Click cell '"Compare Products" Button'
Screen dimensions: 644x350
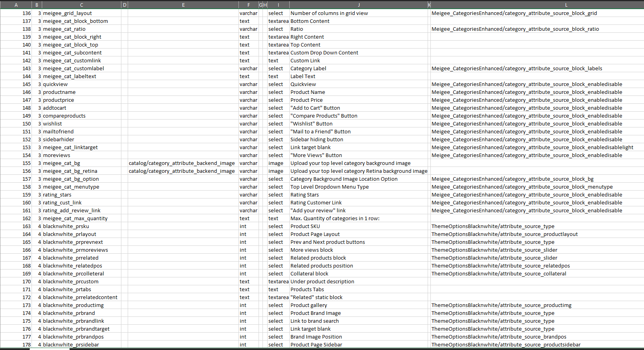tap(359, 116)
